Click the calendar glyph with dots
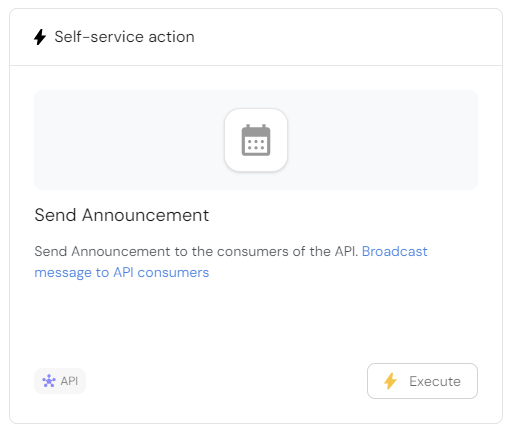520x433 pixels. tap(256, 140)
